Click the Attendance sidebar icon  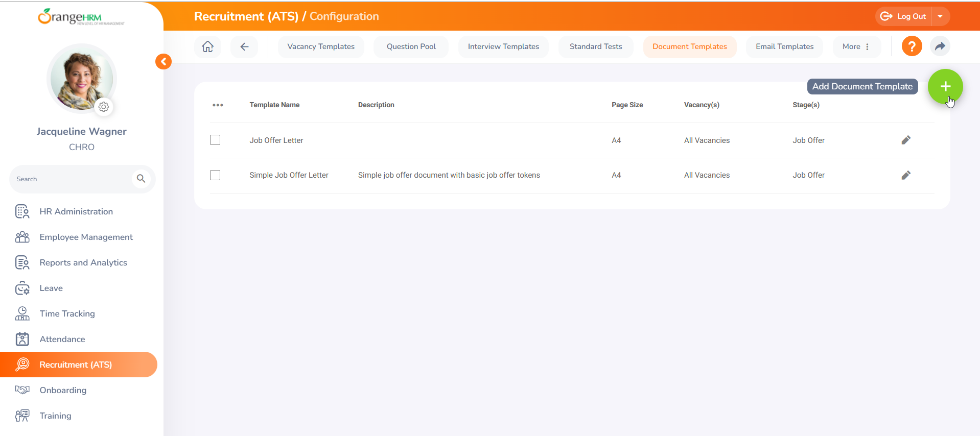tap(22, 339)
